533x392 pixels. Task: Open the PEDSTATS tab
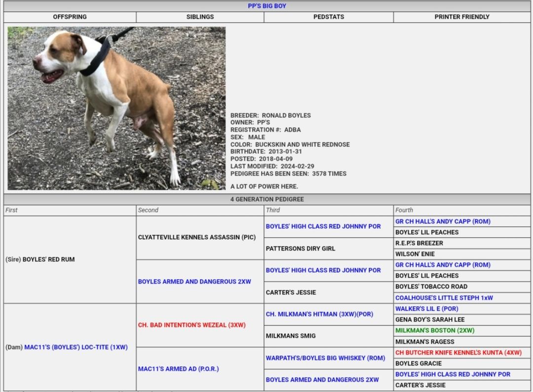[329, 17]
